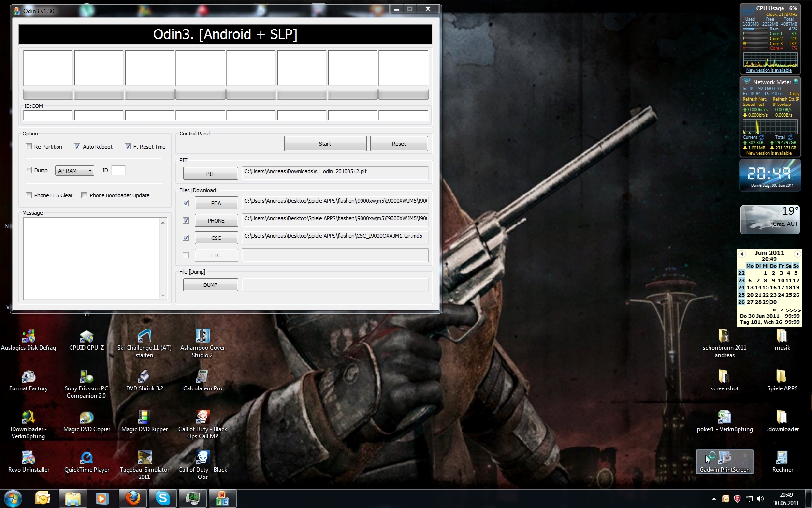Open poker1 - Verknüpfung shortcut
Viewport: 812px width, 508px height.
pos(725,421)
